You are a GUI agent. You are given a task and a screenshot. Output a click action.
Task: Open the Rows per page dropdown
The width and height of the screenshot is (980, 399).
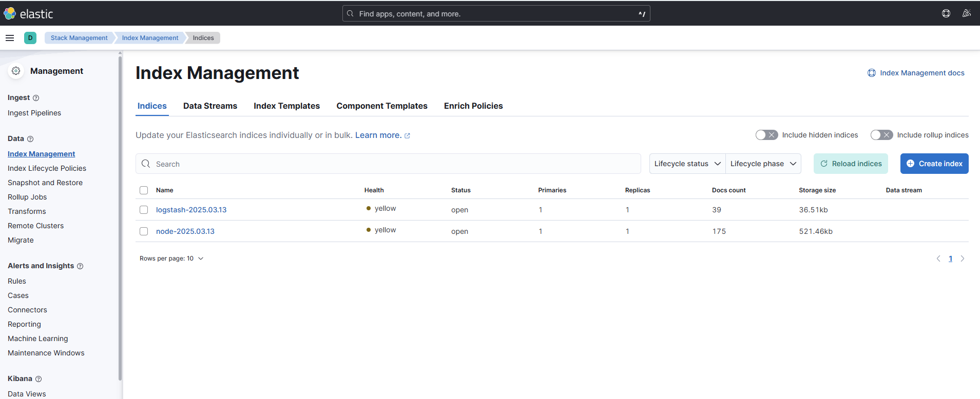coord(171,258)
